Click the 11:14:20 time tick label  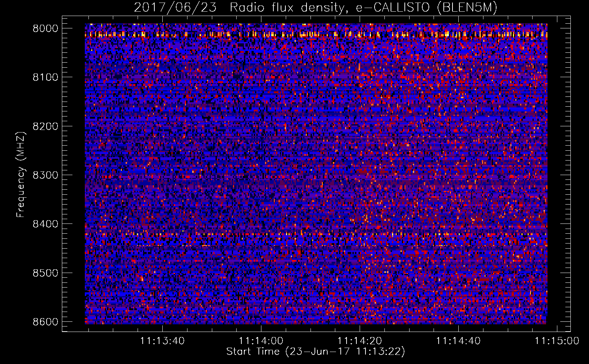(360, 341)
